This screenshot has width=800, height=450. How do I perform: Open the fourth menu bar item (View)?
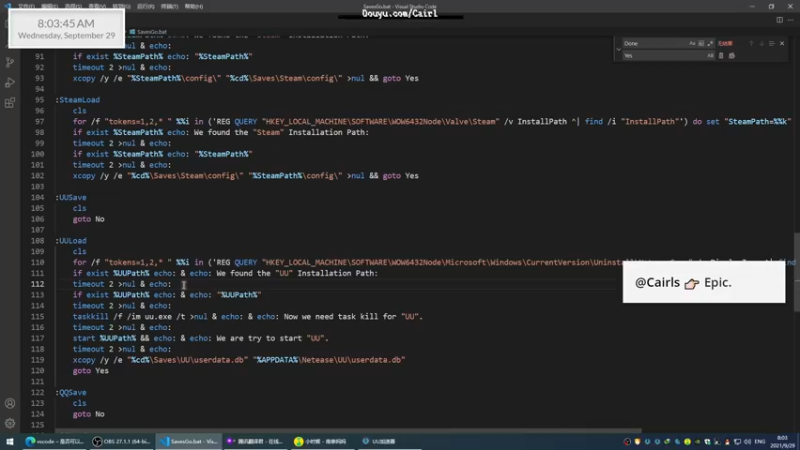click(97, 7)
